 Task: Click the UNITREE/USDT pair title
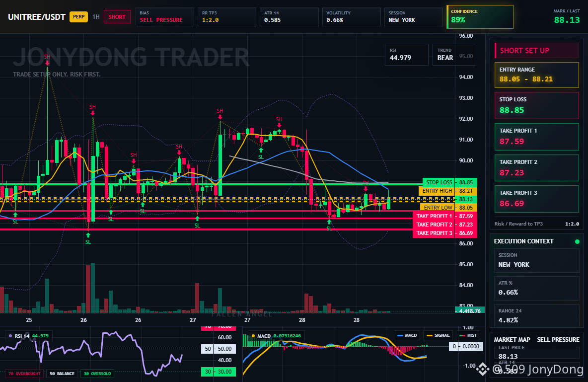point(37,17)
